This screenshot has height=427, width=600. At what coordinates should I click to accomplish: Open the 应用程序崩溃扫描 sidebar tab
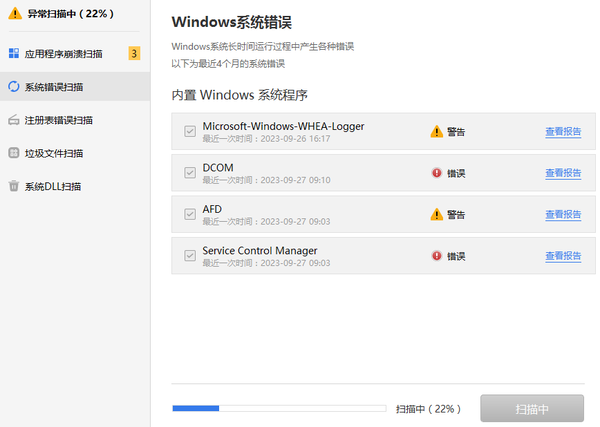(x=63, y=54)
